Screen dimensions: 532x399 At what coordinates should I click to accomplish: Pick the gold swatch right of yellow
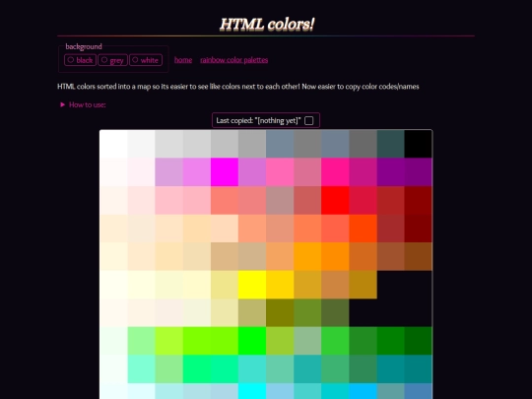pos(280,285)
